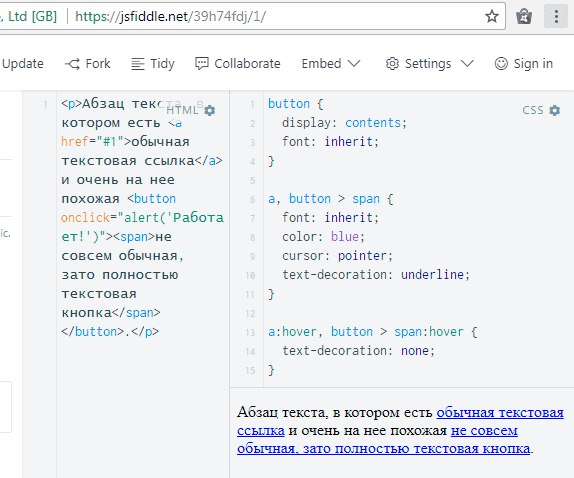Click the word "blue" in the CSS color line
574x478 pixels.
pyautogui.click(x=344, y=236)
